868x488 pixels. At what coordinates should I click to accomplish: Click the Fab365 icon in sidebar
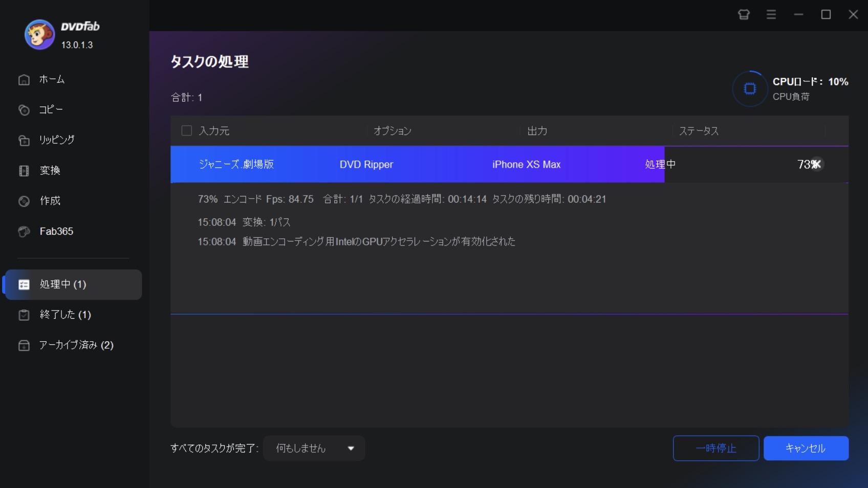[x=24, y=232]
